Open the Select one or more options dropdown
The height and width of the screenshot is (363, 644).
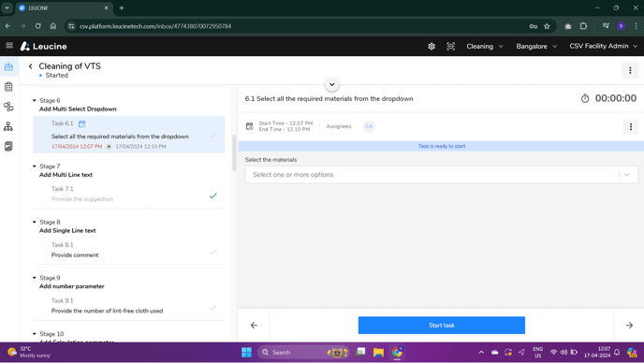(442, 175)
